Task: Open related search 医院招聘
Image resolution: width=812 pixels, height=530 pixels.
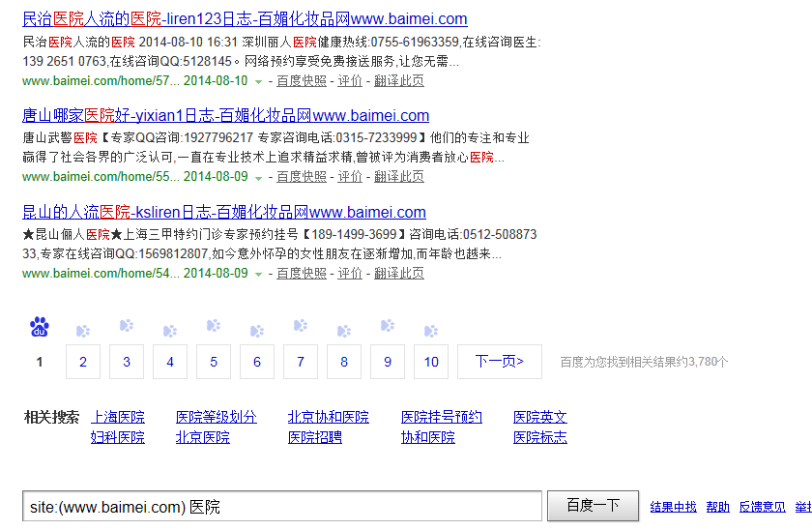Action: [315, 437]
